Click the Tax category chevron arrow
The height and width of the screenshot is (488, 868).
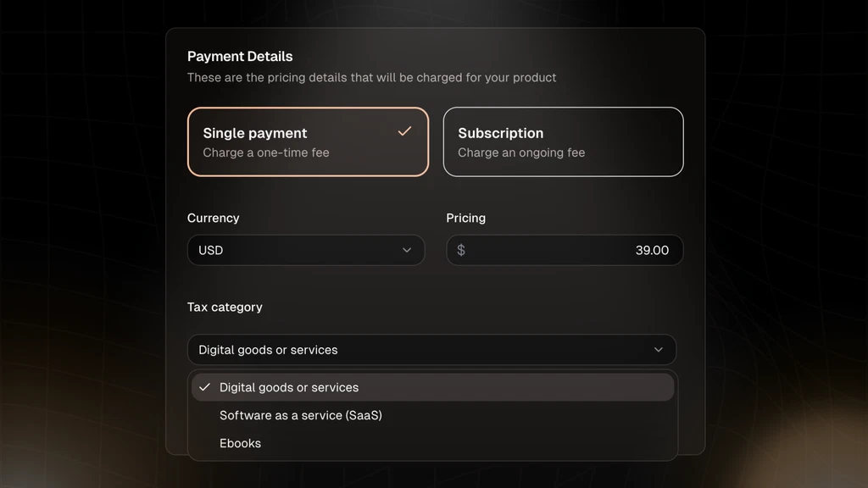pyautogui.click(x=659, y=350)
